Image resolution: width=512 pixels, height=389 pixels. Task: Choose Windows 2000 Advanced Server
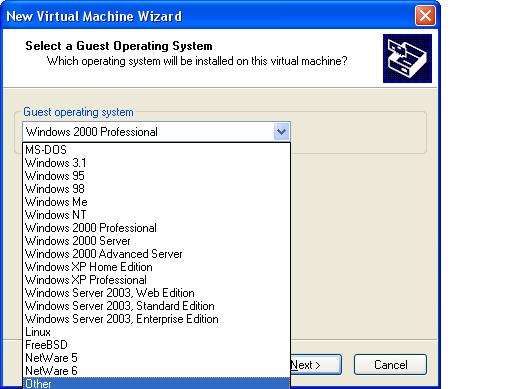click(157, 254)
